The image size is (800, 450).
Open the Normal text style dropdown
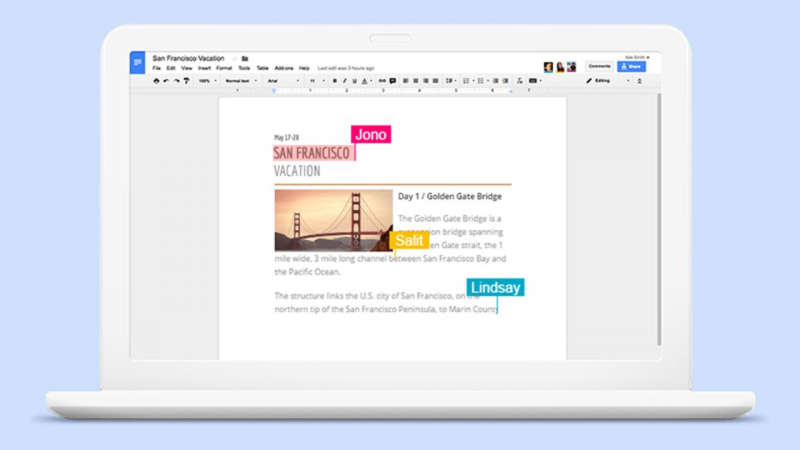[x=241, y=81]
